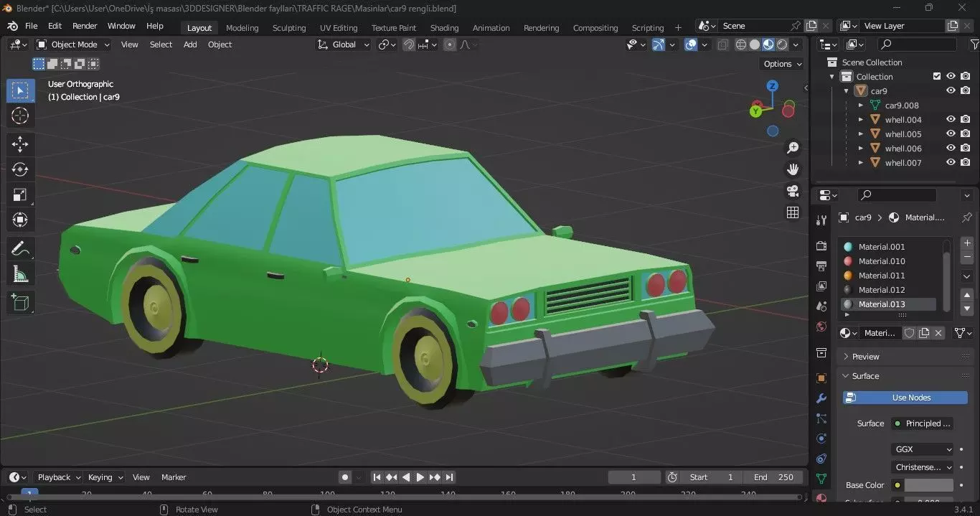The width and height of the screenshot is (980, 516).
Task: Open the Render properties tab
Action: (x=821, y=246)
